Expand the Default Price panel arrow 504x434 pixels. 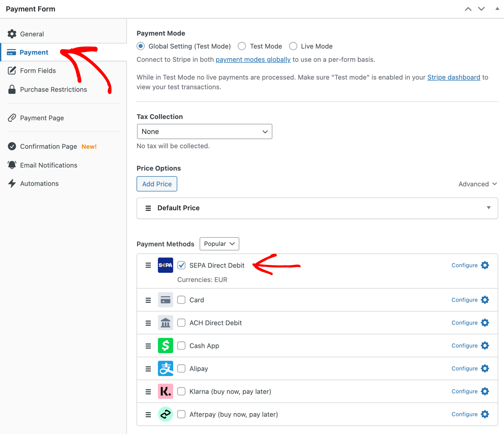tap(488, 208)
